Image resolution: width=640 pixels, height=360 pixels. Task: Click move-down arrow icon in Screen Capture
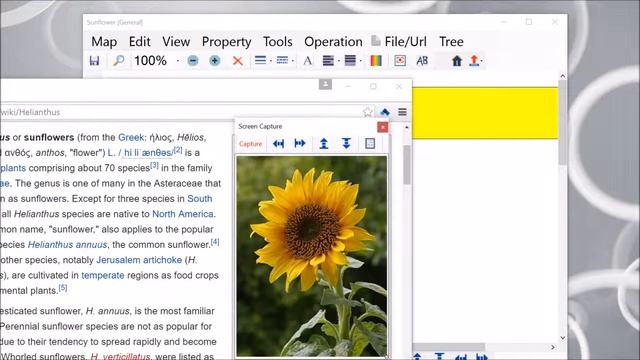click(x=346, y=144)
